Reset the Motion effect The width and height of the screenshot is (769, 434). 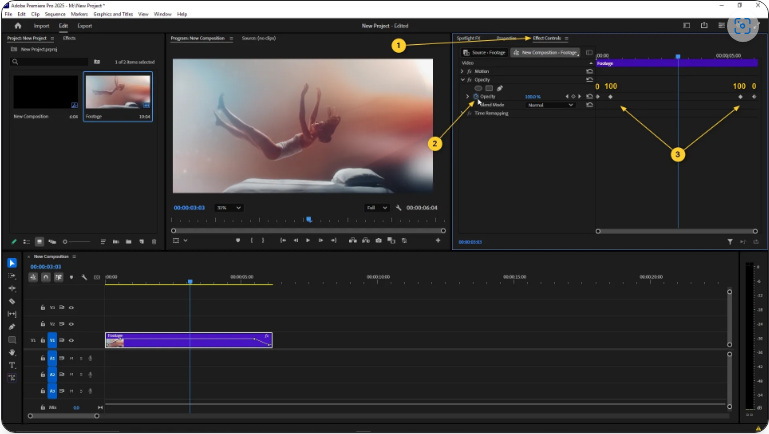coord(590,71)
